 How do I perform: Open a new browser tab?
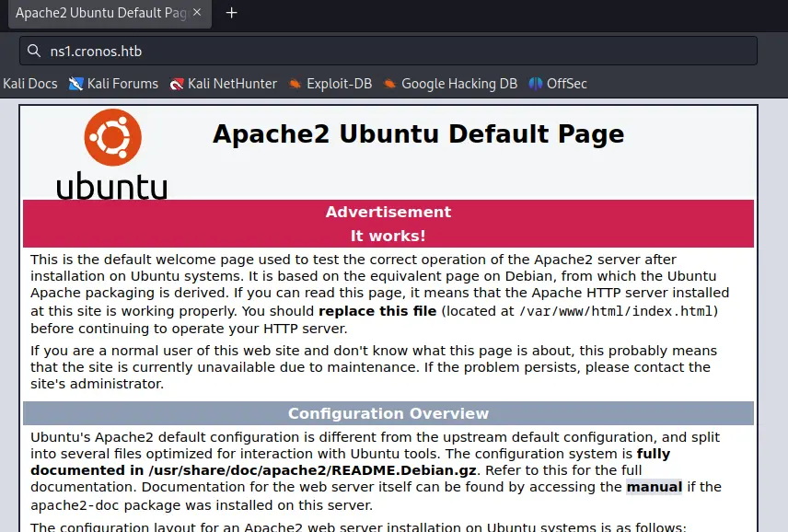pyautogui.click(x=231, y=13)
